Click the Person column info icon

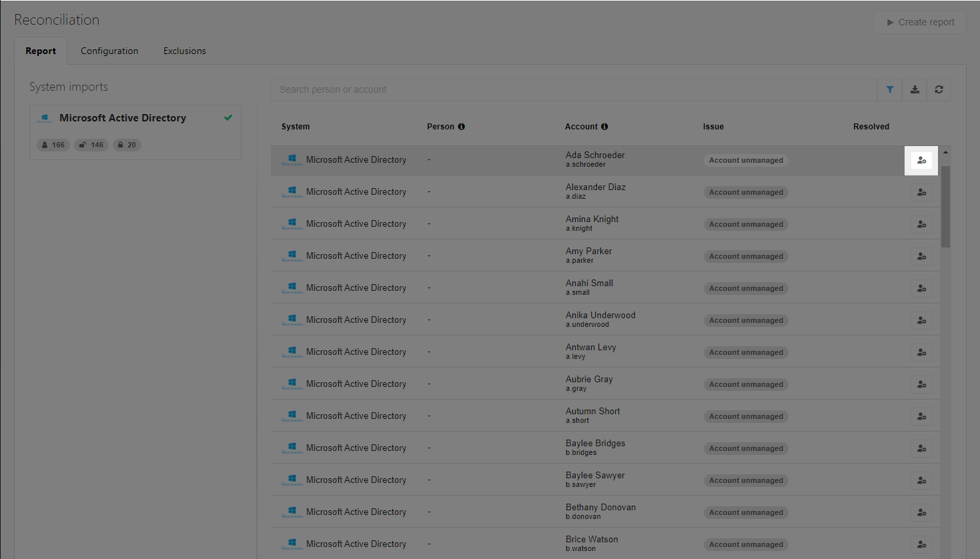461,127
